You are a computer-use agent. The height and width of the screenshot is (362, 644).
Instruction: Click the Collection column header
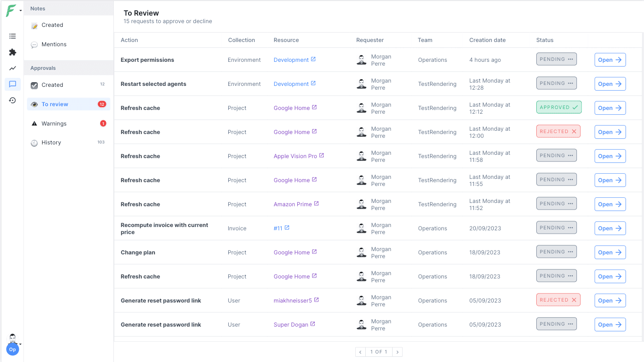click(241, 40)
